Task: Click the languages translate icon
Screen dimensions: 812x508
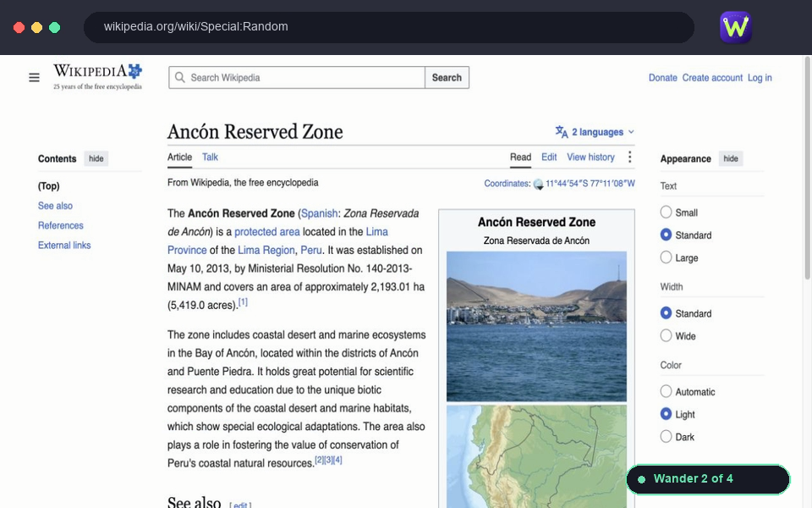Action: click(x=562, y=132)
